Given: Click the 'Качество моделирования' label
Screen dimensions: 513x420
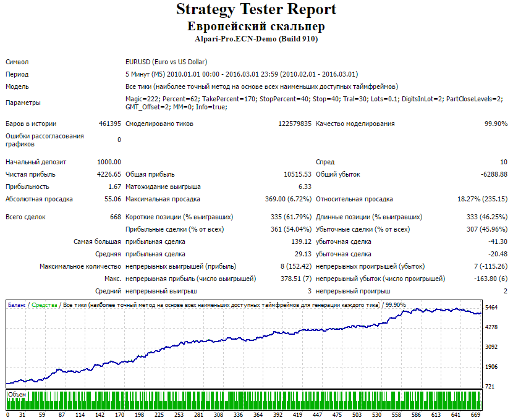Looking at the screenshot, I should tap(355, 124).
